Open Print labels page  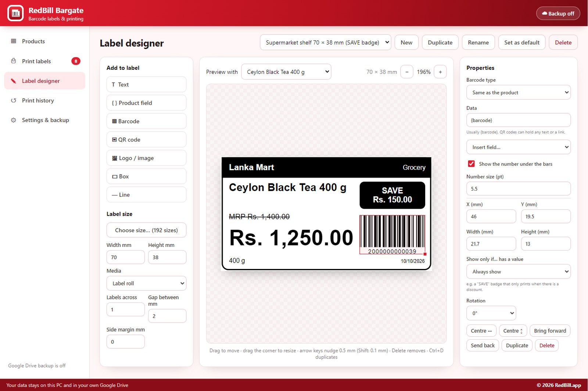coord(44,61)
